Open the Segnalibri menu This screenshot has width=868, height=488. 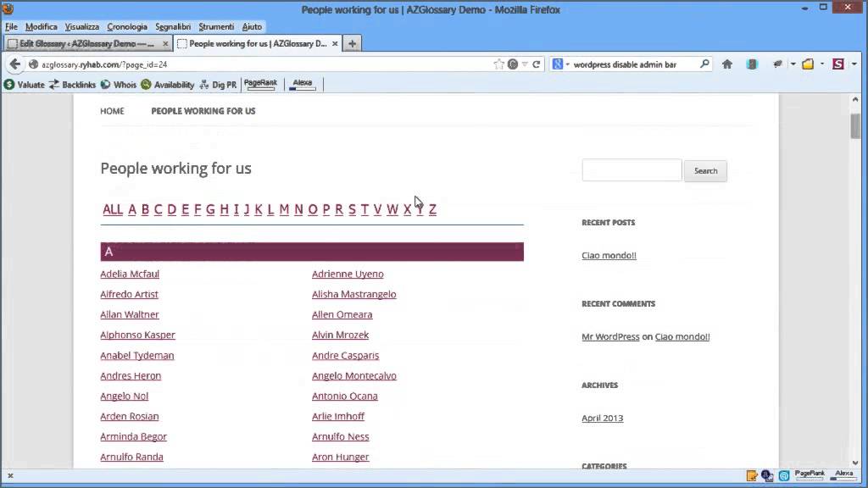(x=173, y=26)
